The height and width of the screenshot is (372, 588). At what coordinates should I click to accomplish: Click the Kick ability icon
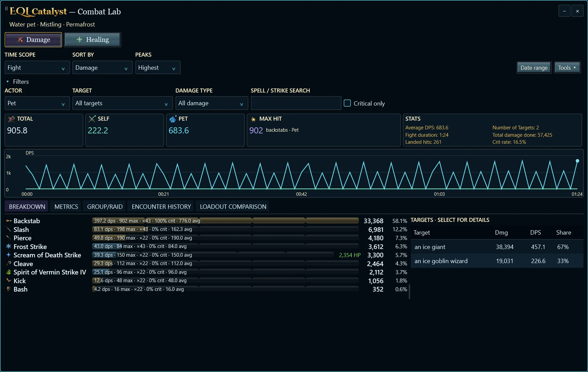click(9, 281)
